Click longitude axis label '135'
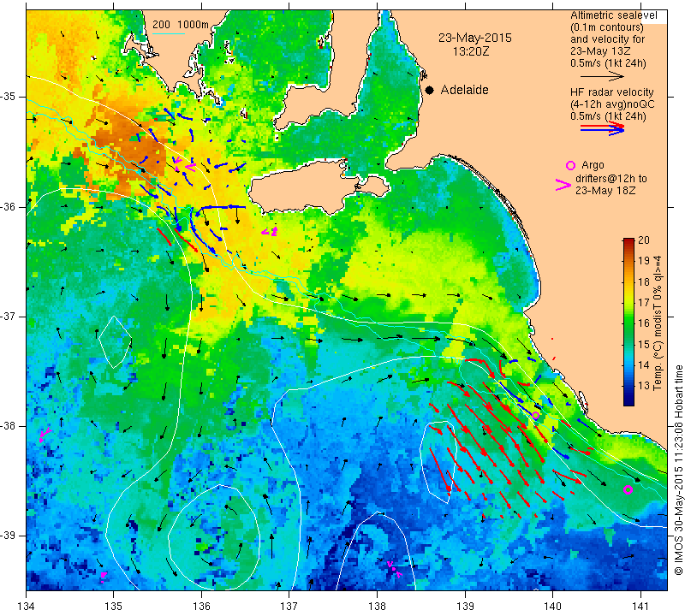This screenshot has height=616, width=685. point(114,607)
